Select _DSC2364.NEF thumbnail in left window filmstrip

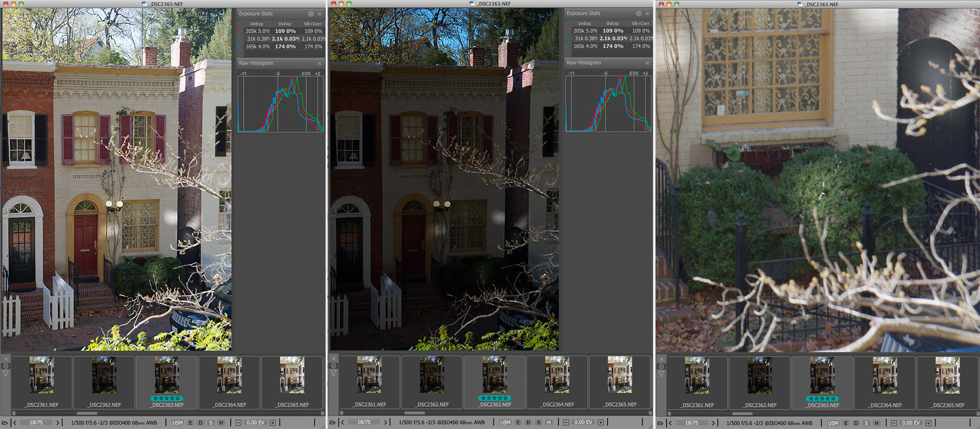click(229, 381)
